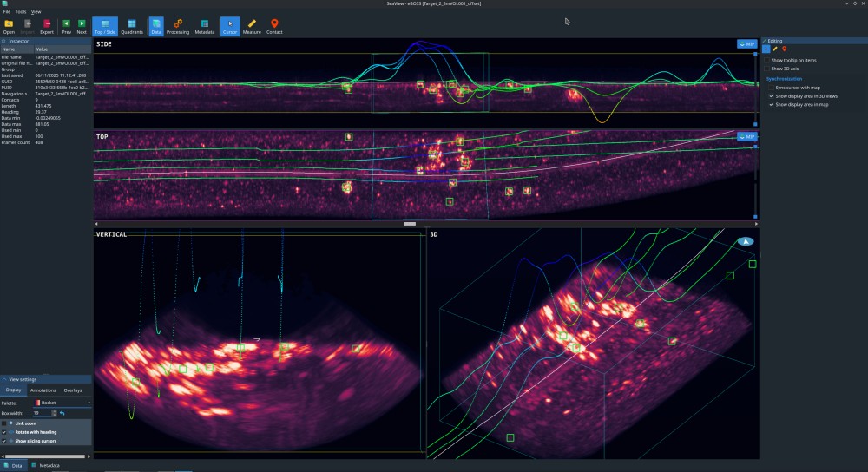Open the Palette Rocket dropdown
The image size is (868, 472).
[x=62, y=403]
